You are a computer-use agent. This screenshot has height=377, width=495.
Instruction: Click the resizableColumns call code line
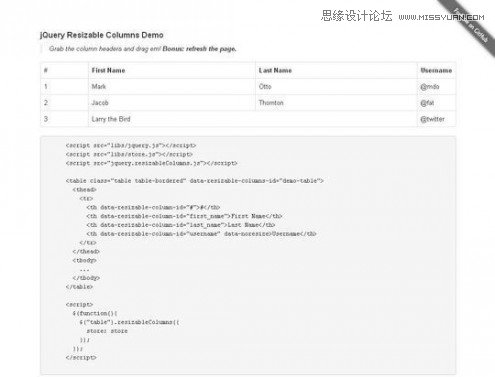tap(129, 322)
